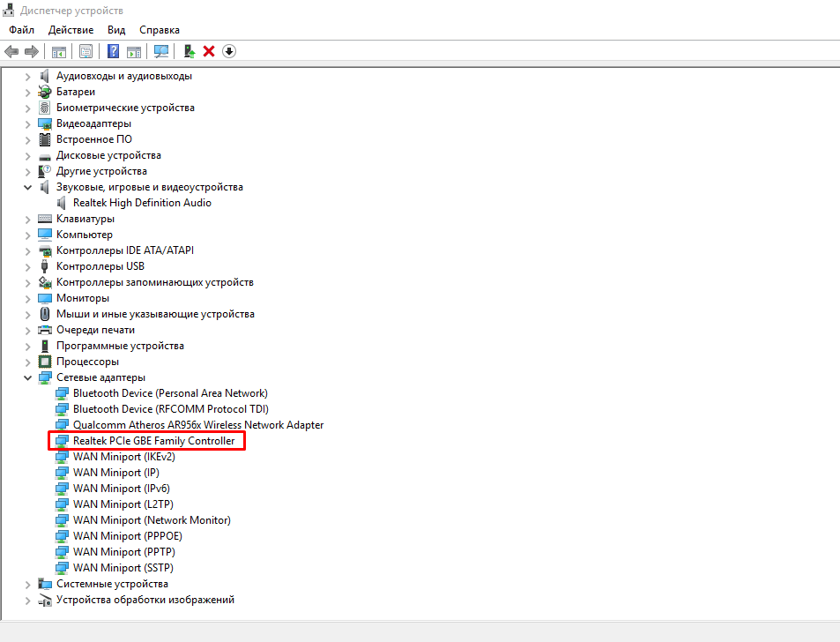Click Контроллеры запоминающих устройств label
The height and width of the screenshot is (642, 840).
(155, 282)
